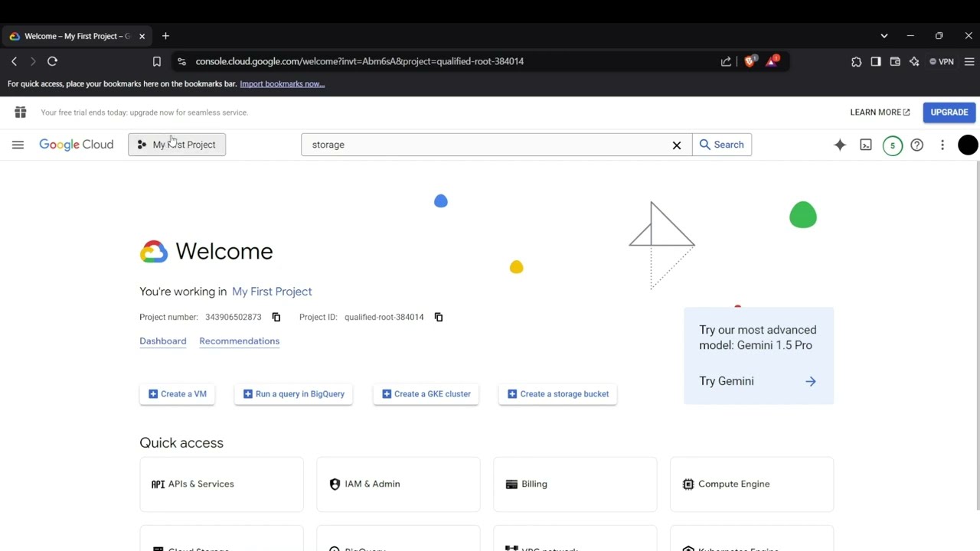Screen dimensions: 980x551
Task: Open the tab search dropdown arrow
Action: [884, 36]
